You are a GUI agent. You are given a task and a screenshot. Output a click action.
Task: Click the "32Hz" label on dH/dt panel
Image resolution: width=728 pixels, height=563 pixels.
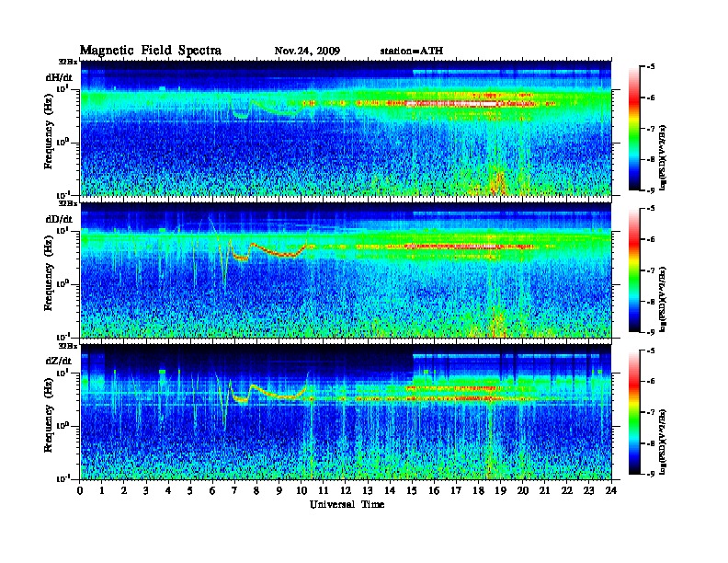(x=68, y=62)
